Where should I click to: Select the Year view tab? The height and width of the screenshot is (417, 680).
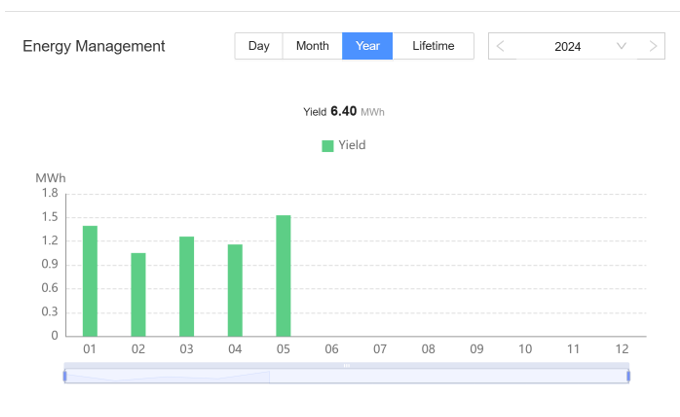(367, 46)
